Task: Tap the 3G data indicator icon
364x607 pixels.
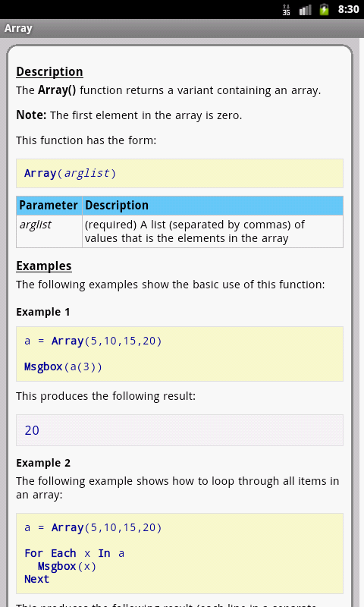Action: [286, 9]
